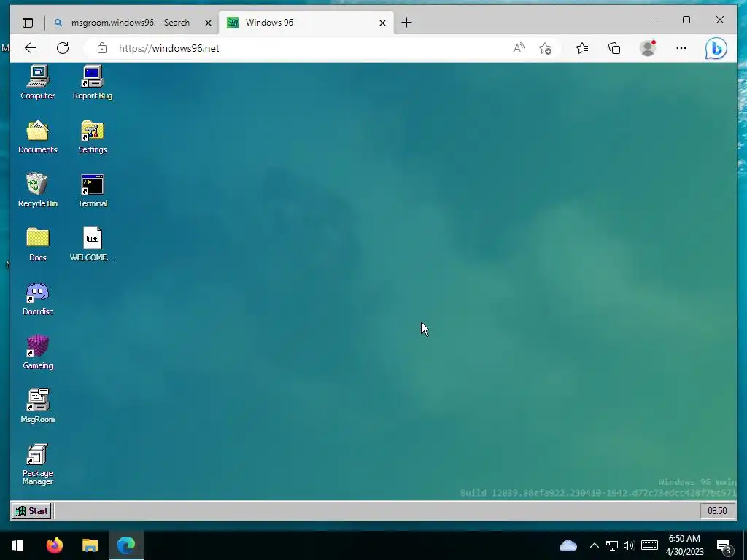747x560 pixels.
Task: Open the Documents folder icon
Action: pyautogui.click(x=38, y=136)
